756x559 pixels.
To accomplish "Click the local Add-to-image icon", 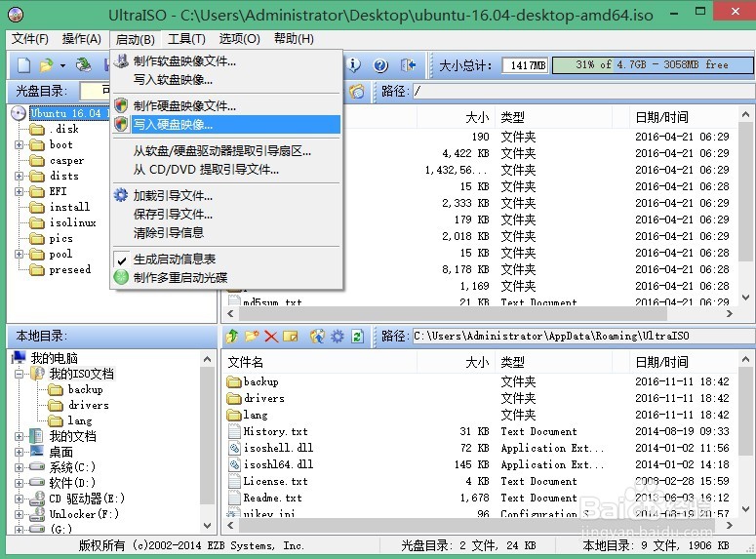I will pyautogui.click(x=317, y=336).
